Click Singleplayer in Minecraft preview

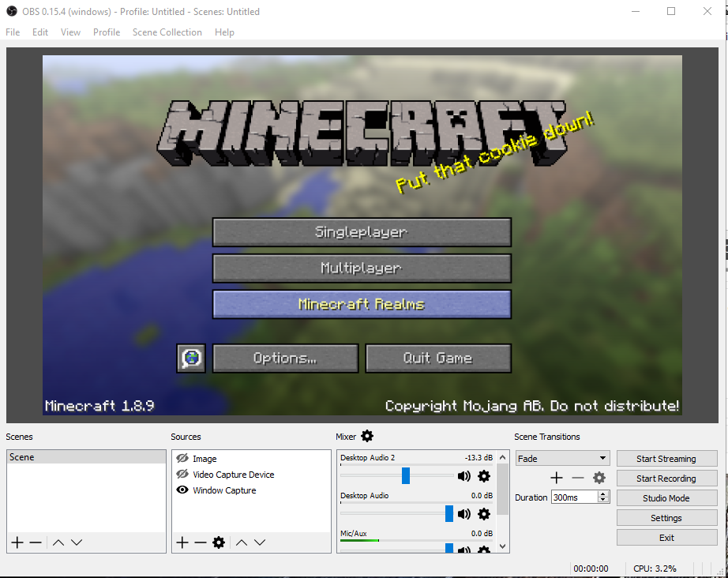pyautogui.click(x=362, y=231)
